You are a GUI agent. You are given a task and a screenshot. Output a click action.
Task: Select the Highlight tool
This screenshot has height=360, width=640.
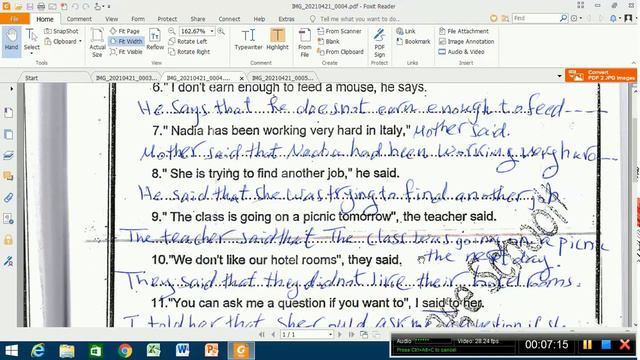click(x=278, y=40)
